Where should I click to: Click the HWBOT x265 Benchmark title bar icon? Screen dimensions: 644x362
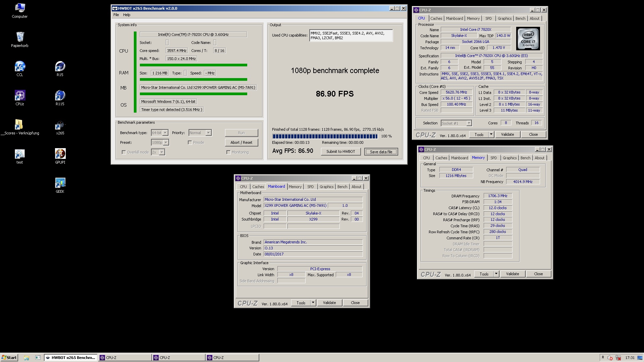tap(115, 8)
